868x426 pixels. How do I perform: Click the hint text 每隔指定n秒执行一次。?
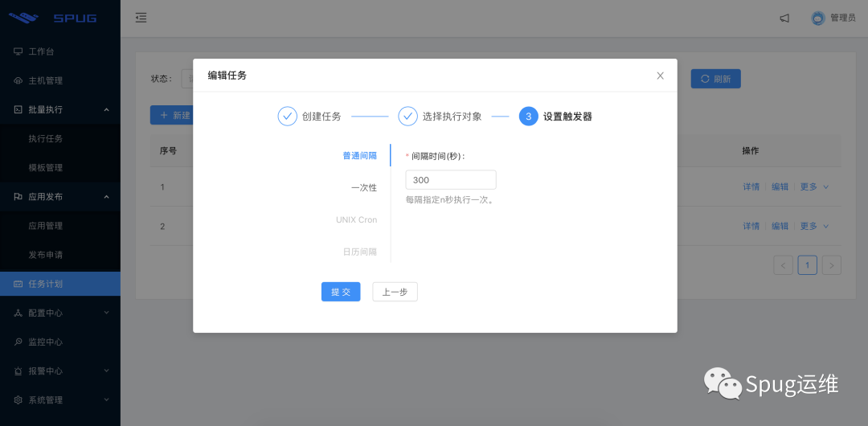point(449,200)
